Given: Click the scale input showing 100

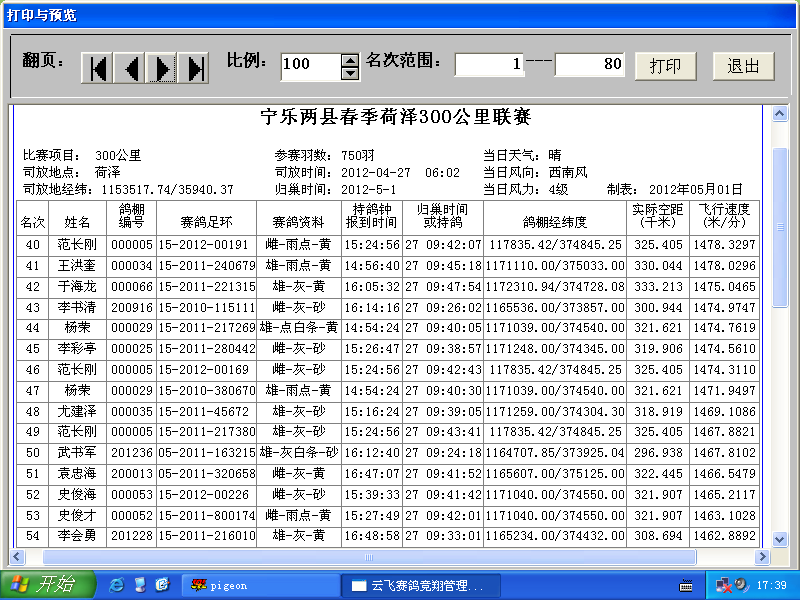Looking at the screenshot, I should 310,65.
